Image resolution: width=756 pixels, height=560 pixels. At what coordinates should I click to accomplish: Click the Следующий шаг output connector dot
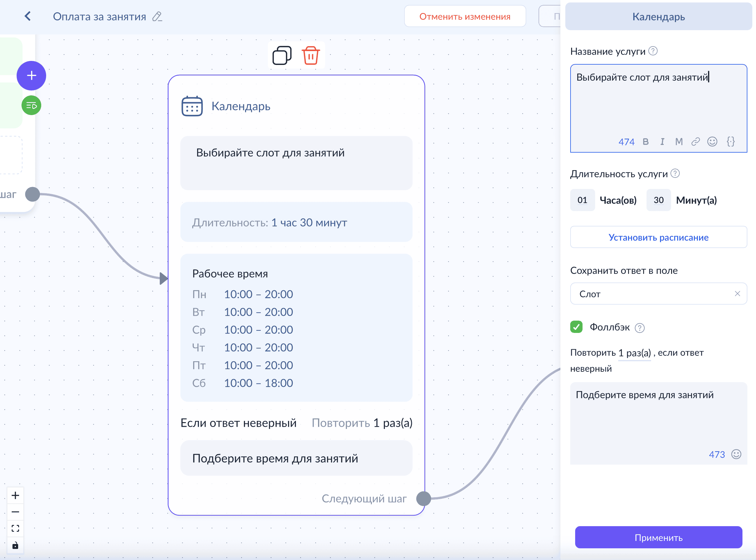pyautogui.click(x=424, y=499)
